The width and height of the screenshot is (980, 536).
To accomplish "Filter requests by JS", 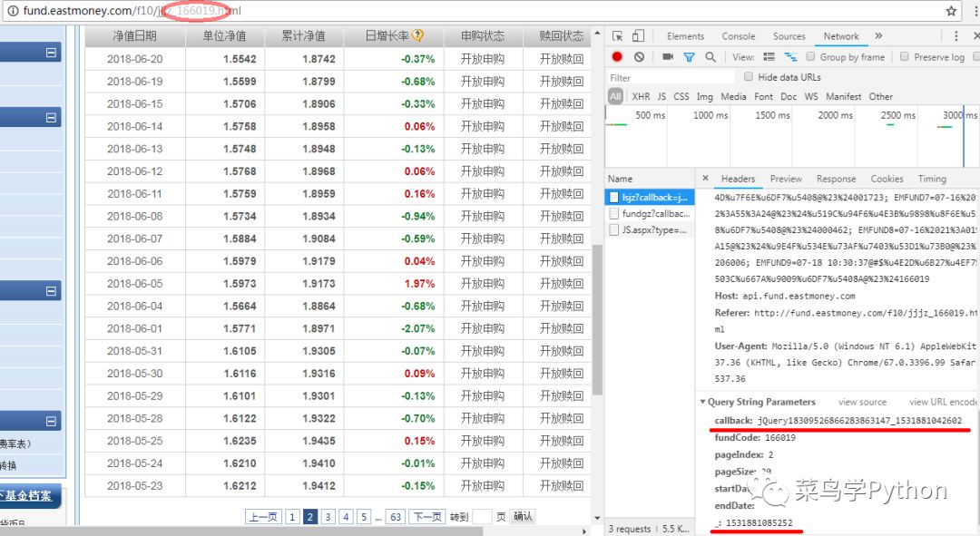I will click(x=661, y=96).
